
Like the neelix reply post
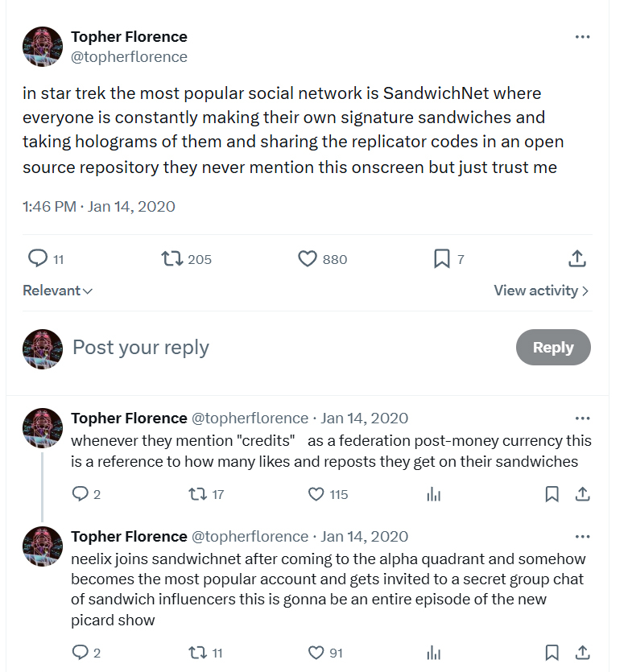[x=316, y=652]
